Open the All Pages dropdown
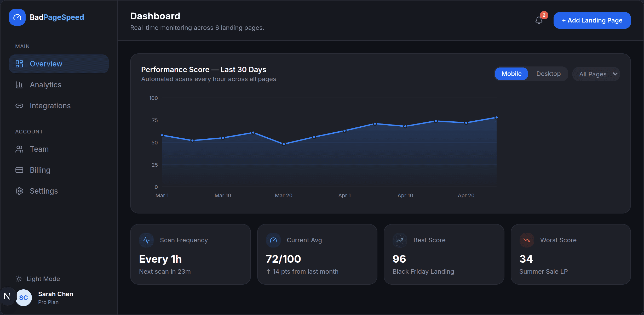 point(596,74)
